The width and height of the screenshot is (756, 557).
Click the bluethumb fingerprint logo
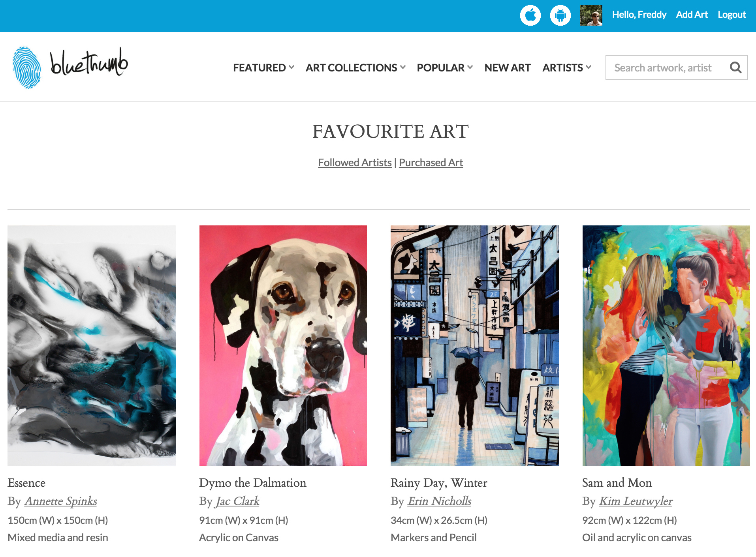click(x=27, y=68)
